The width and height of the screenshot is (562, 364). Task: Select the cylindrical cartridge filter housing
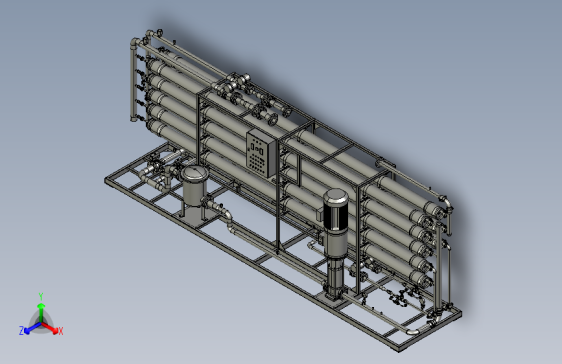click(x=195, y=186)
